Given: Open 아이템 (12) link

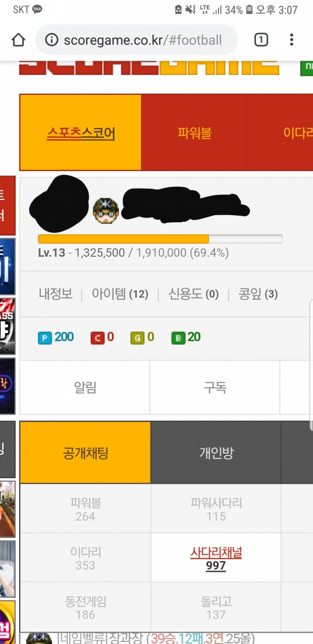Looking at the screenshot, I should tap(120, 294).
